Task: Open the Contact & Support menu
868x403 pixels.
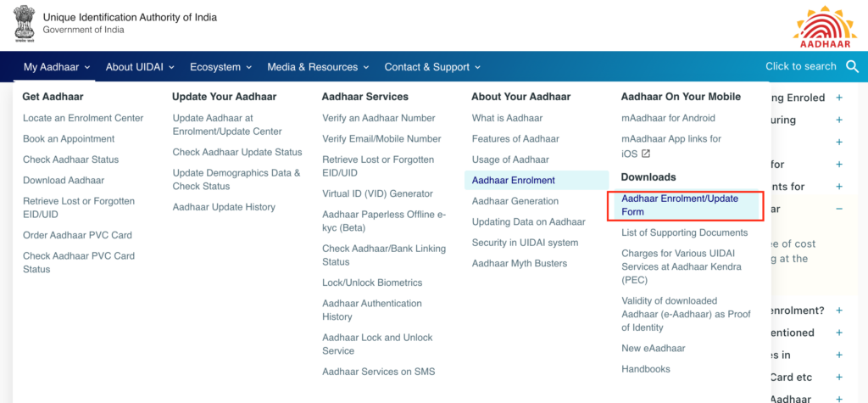Action: tap(432, 67)
